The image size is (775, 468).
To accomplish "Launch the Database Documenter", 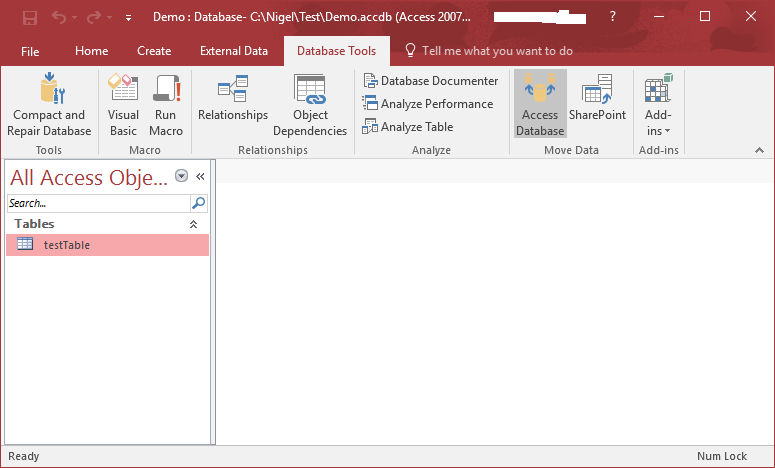I will pyautogui.click(x=431, y=81).
